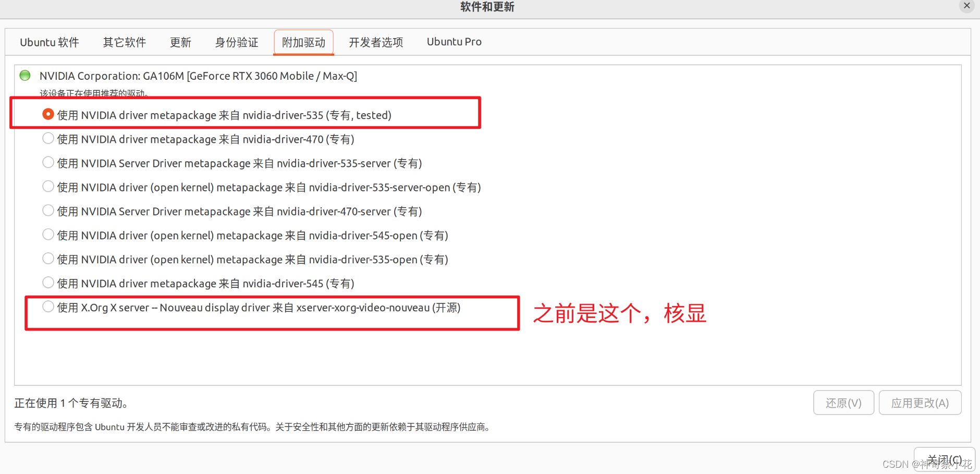Click the 专有的驱动程序 security notice text
This screenshot has height=474, width=980.
253,427
